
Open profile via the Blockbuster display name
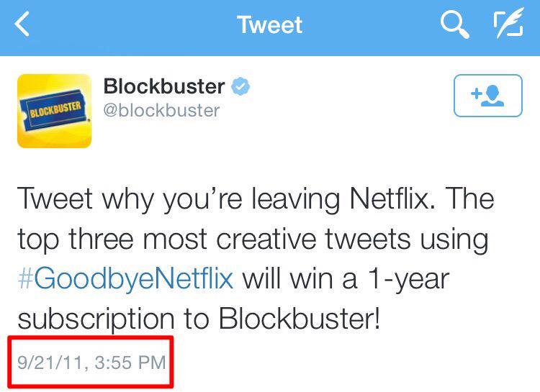[x=164, y=86]
